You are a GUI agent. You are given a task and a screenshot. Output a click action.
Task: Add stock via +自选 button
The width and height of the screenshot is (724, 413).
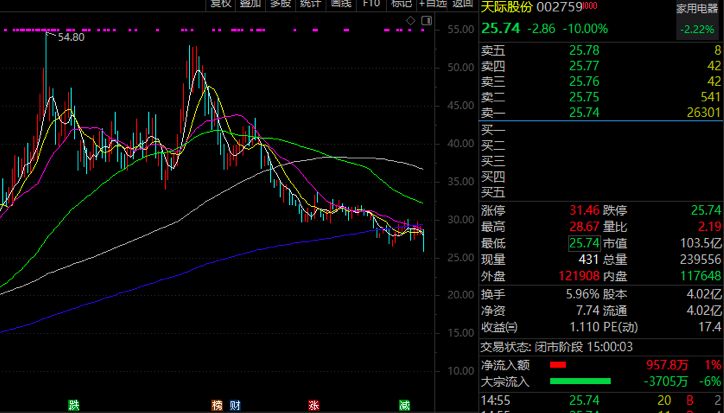pos(432,4)
